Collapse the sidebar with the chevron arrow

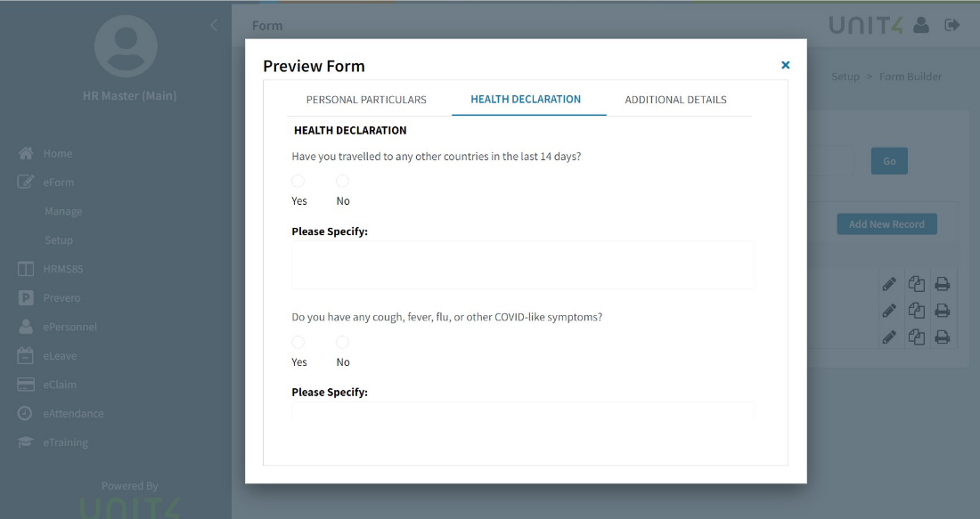[x=214, y=25]
